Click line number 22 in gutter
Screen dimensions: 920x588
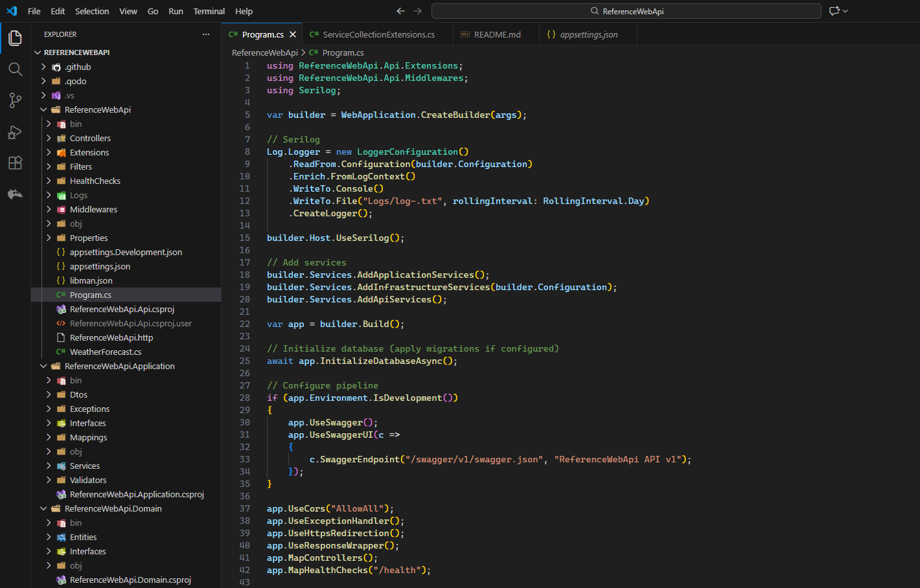[244, 324]
